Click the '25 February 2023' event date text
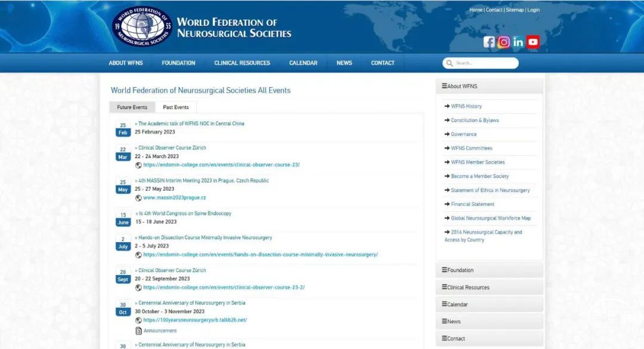 (x=155, y=132)
